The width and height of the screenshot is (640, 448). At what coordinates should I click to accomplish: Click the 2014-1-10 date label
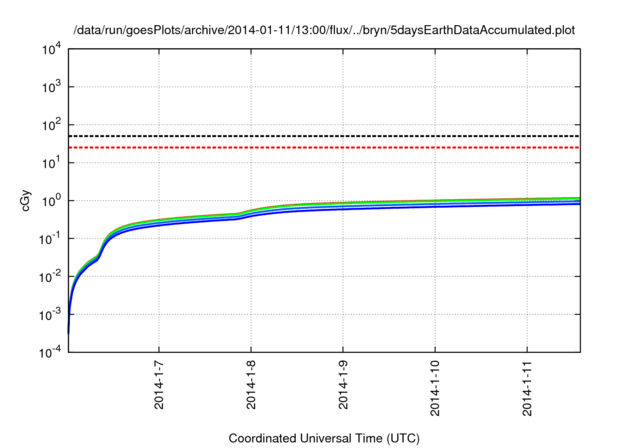click(435, 388)
